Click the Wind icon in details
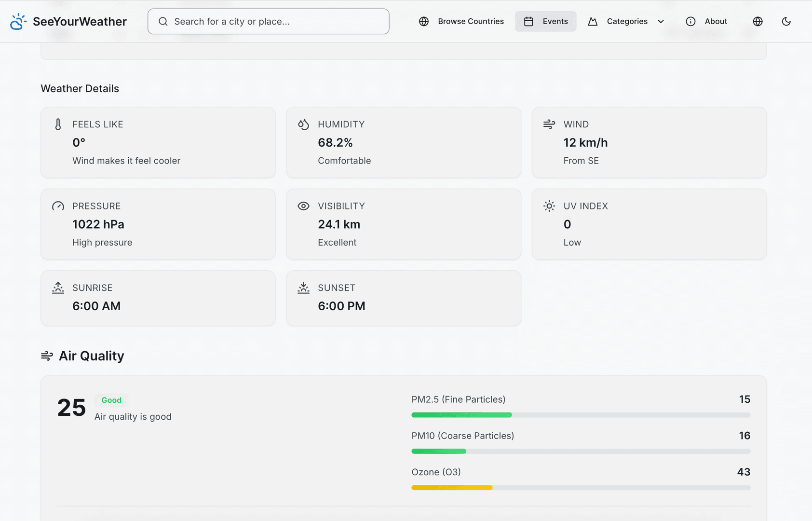Image resolution: width=812 pixels, height=521 pixels. coord(549,124)
